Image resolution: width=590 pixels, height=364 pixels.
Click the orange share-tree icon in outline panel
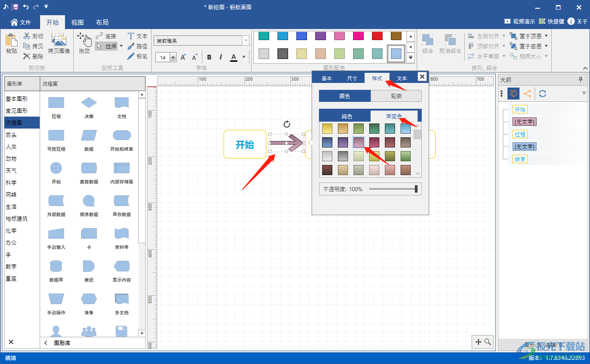click(527, 94)
